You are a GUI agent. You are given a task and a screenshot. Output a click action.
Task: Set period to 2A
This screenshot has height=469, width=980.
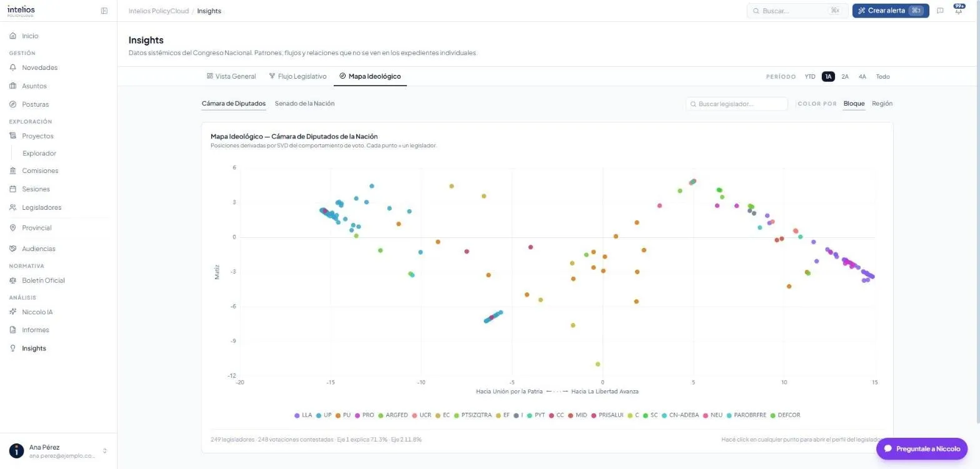pyautogui.click(x=845, y=77)
